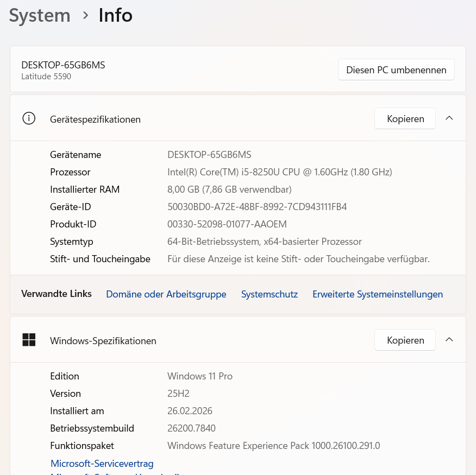This screenshot has height=475, width=476.
Task: Collapse the Gerätespezifikationen section chevron
Action: (449, 118)
